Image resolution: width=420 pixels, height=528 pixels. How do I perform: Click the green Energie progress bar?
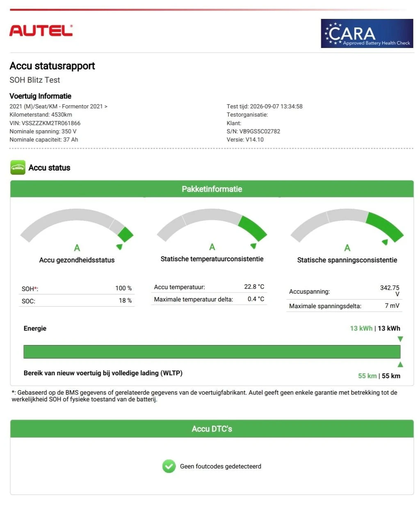[x=212, y=352]
